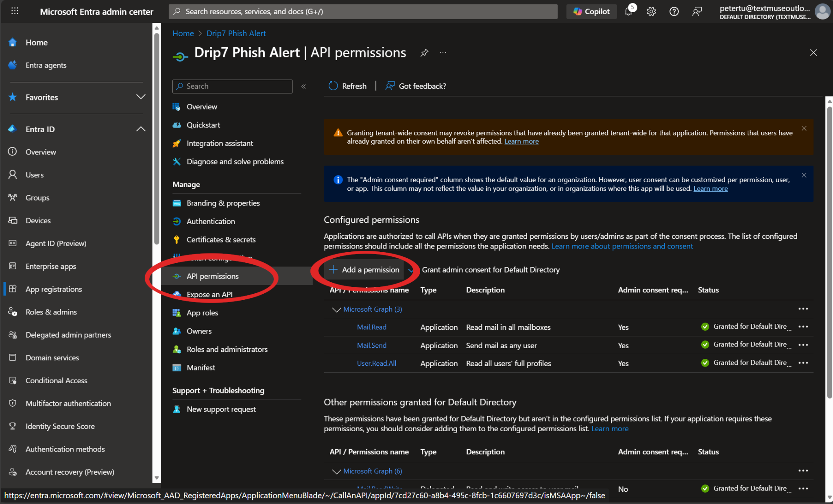
Task: Open App roles
Action: (202, 313)
